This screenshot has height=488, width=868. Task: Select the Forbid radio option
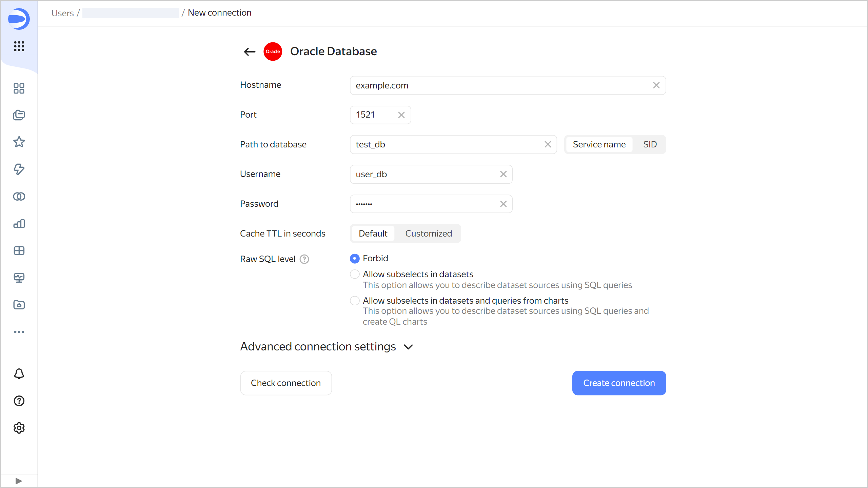click(x=355, y=259)
